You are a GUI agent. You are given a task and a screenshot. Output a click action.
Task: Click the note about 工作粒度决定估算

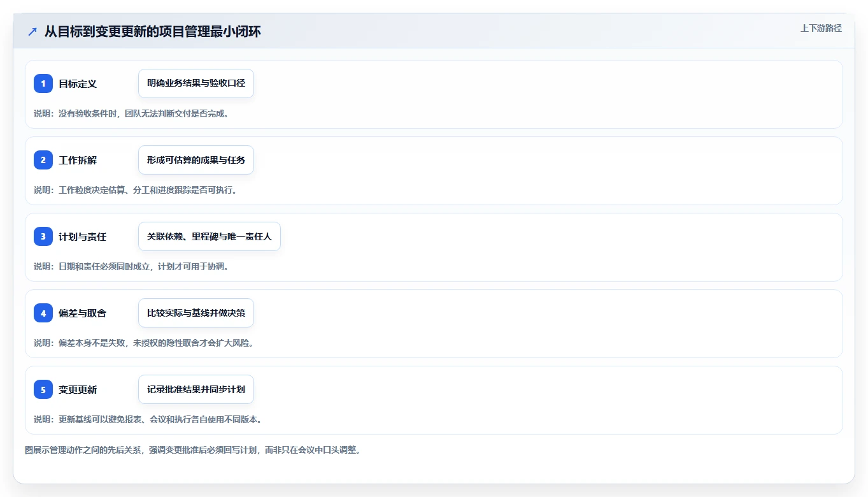(x=136, y=190)
